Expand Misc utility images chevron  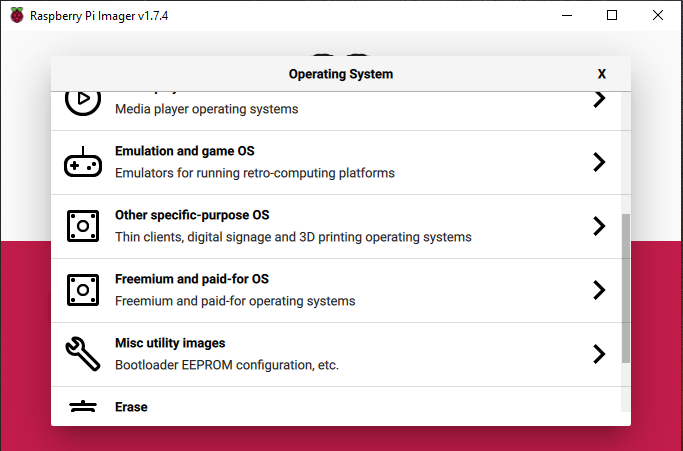599,354
